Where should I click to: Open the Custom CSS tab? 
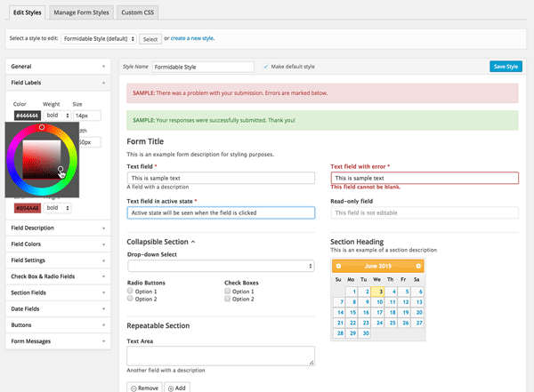pos(138,12)
